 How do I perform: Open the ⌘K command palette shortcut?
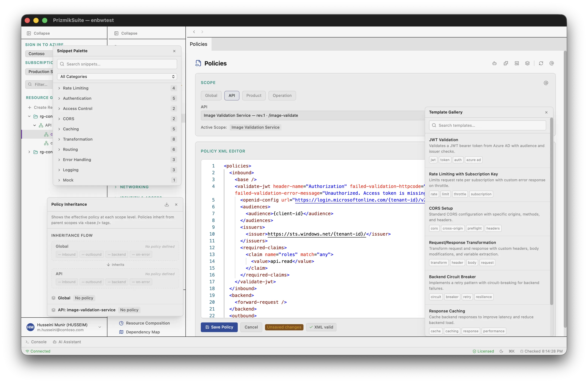(511, 351)
